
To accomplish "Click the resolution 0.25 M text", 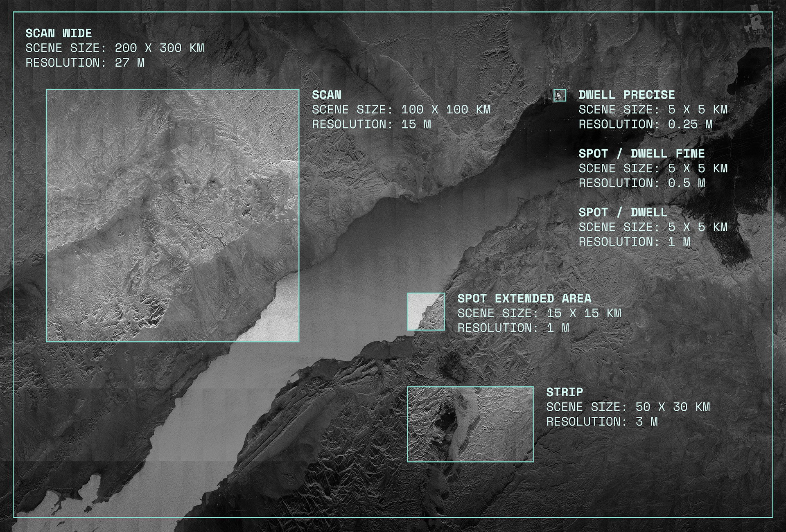I will point(645,124).
